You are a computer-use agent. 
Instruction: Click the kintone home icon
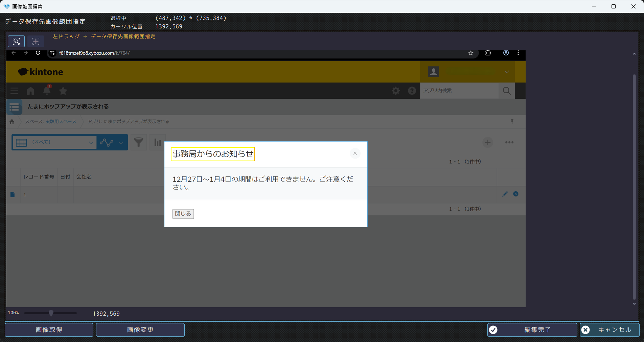point(30,91)
